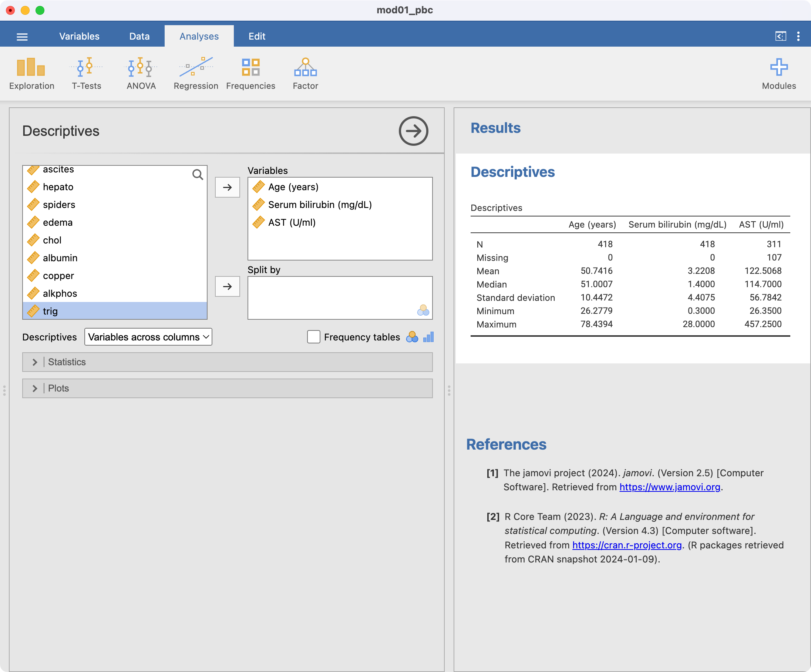Collapse options with the circled arrow button
The width and height of the screenshot is (811, 672).
pyautogui.click(x=413, y=131)
